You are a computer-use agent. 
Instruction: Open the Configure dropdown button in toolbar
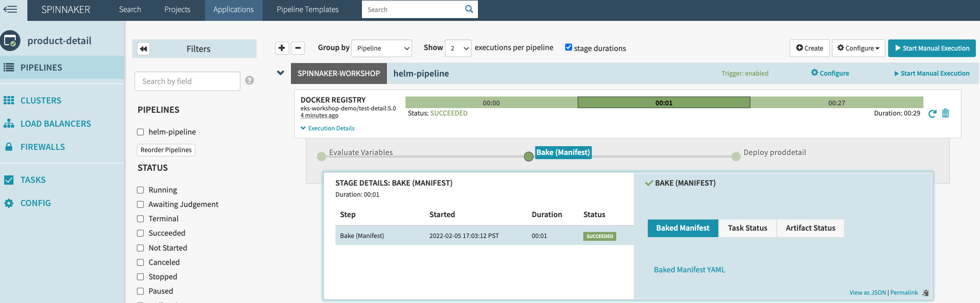pos(858,48)
